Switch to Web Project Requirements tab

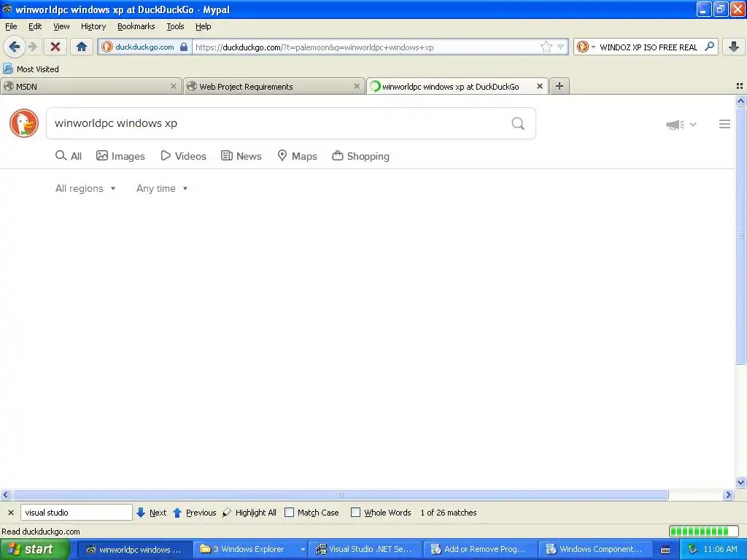(x=274, y=86)
